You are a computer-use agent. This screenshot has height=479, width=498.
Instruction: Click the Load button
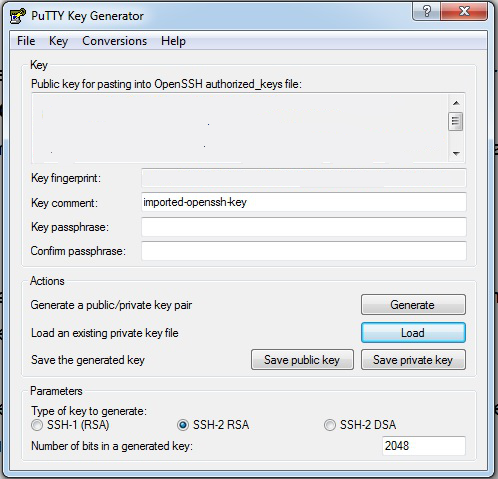coord(413,333)
